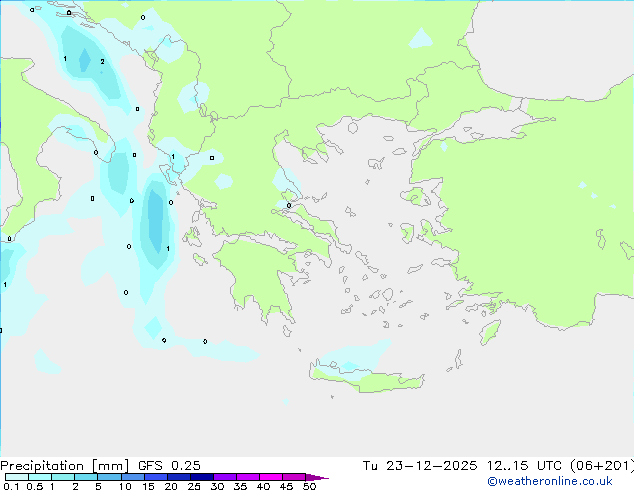Click the date 'Tu 23-12-2025'

[x=419, y=466]
